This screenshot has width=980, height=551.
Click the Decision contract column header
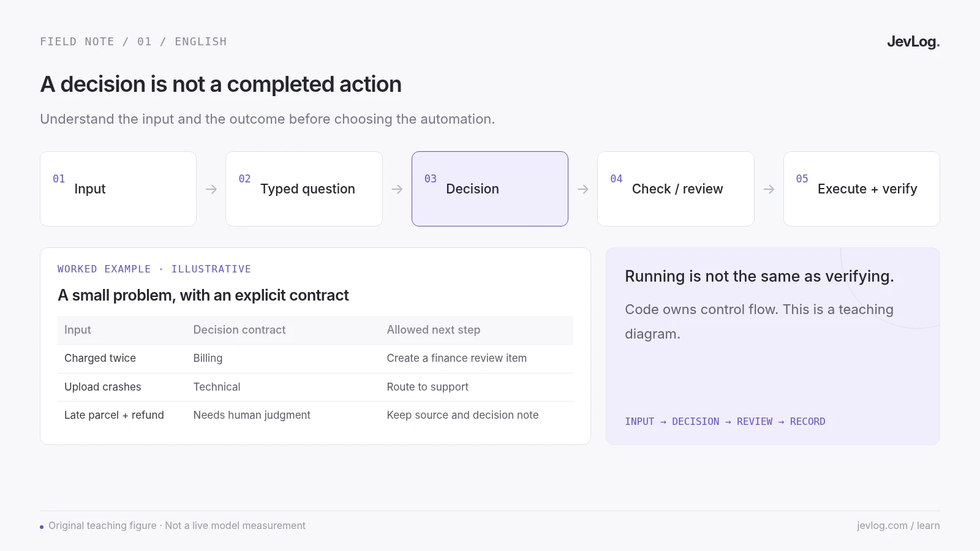click(x=239, y=330)
